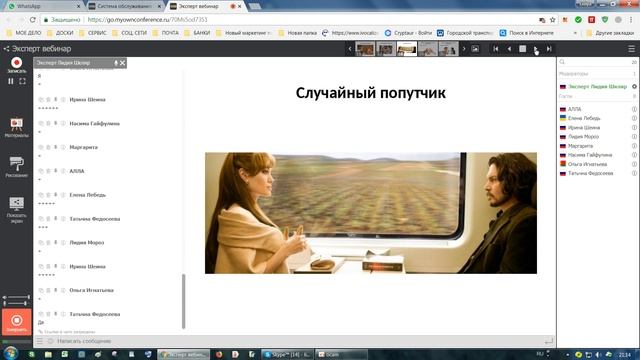
Task: Jump to the first slide
Action: [x=496, y=49]
